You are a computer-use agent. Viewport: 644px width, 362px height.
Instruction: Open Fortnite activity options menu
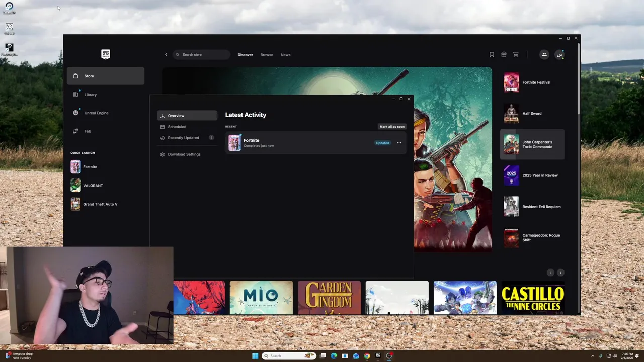pos(399,143)
